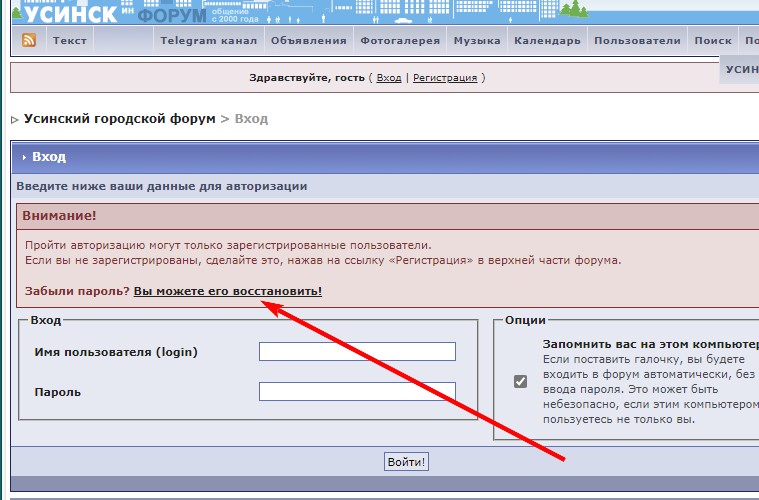Click the Регистрация link

[445, 78]
